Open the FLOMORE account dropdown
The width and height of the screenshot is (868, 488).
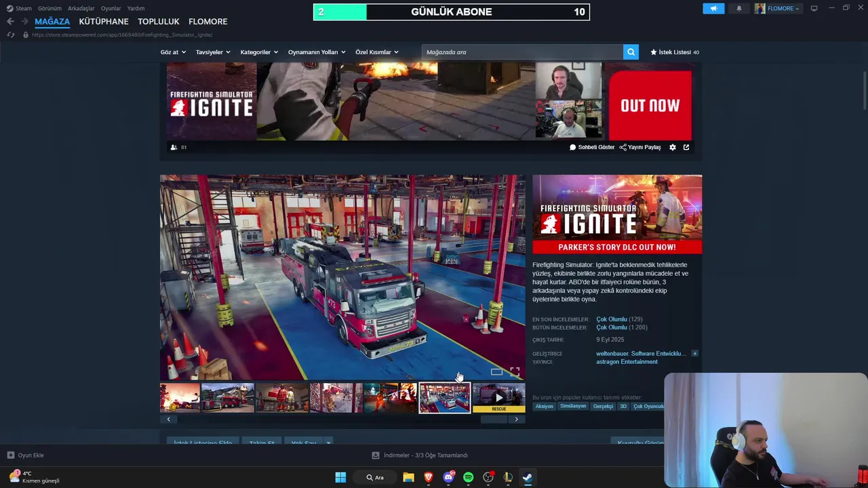coord(778,8)
